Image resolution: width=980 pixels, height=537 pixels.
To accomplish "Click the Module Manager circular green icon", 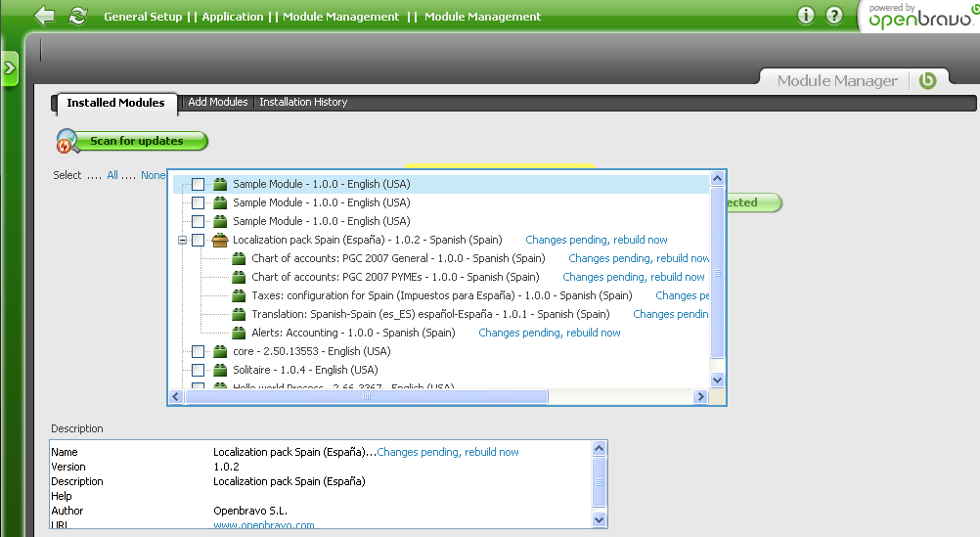I will 927,80.
